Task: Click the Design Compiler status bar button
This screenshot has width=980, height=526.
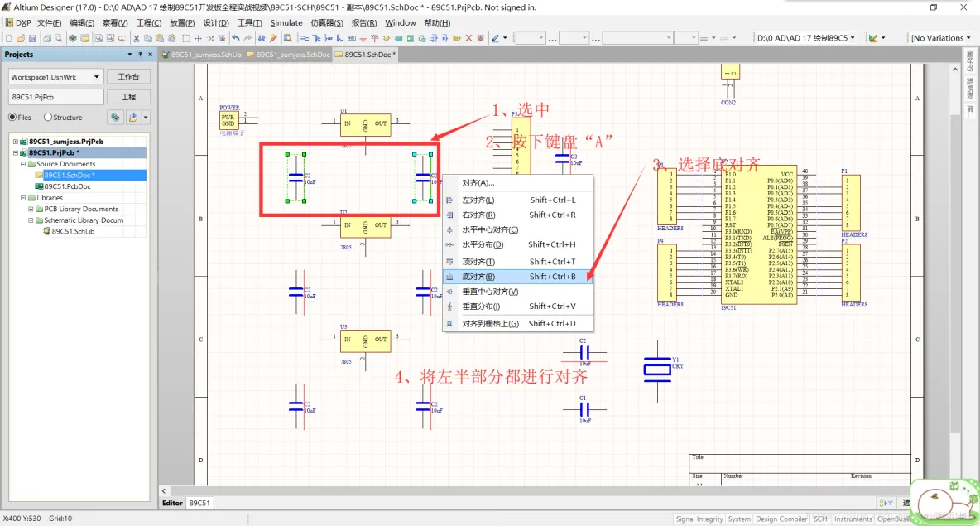Action: [781, 519]
